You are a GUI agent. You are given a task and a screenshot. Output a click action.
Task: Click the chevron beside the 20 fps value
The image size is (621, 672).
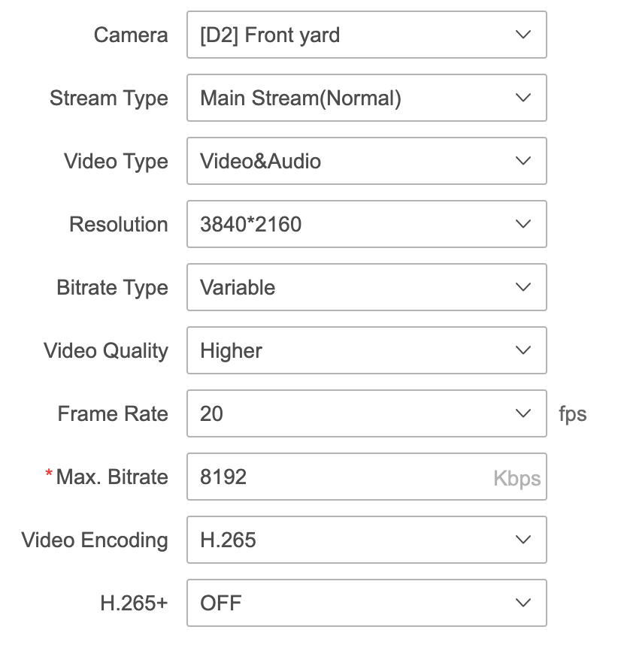(x=523, y=413)
